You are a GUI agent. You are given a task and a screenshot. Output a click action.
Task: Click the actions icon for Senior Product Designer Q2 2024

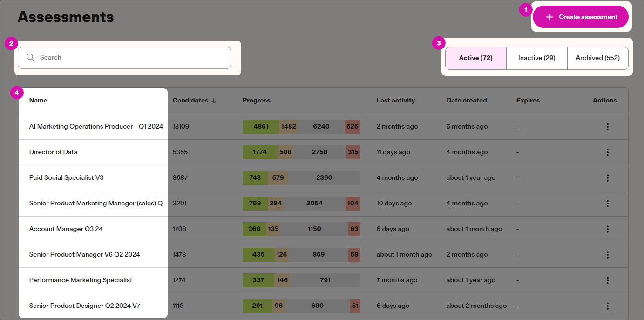click(608, 306)
